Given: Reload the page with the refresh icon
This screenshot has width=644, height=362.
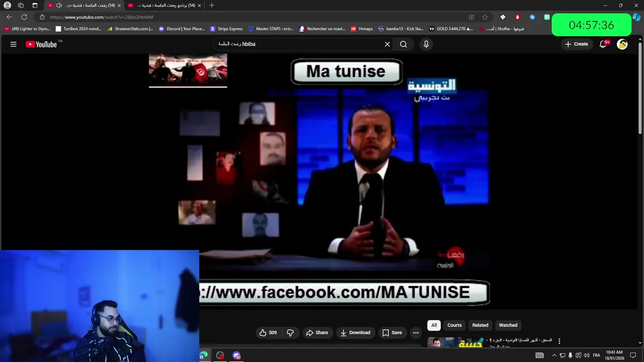Looking at the screenshot, I should point(24,17).
